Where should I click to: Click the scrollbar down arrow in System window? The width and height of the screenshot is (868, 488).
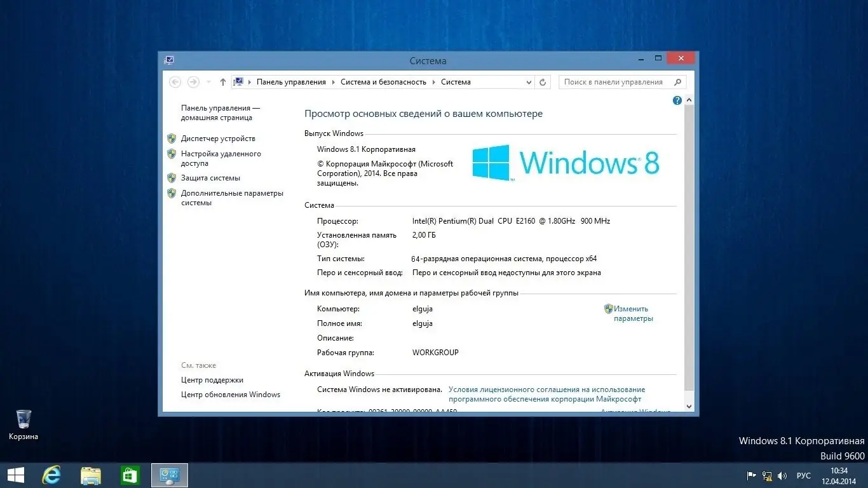point(689,406)
